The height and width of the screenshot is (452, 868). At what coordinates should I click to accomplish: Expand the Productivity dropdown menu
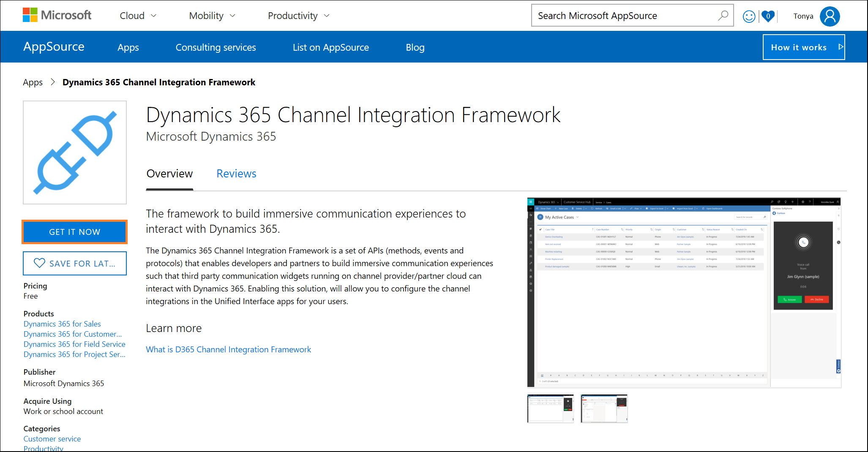[298, 16]
